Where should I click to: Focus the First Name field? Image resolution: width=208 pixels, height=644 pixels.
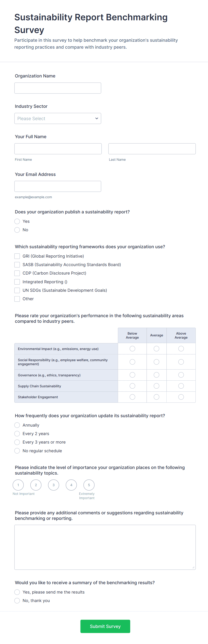58,149
